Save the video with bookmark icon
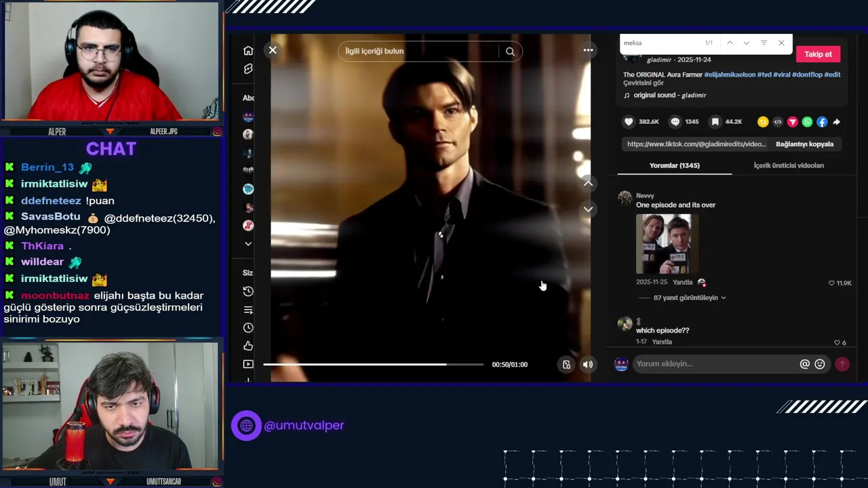The height and width of the screenshot is (488, 868). (x=715, y=122)
